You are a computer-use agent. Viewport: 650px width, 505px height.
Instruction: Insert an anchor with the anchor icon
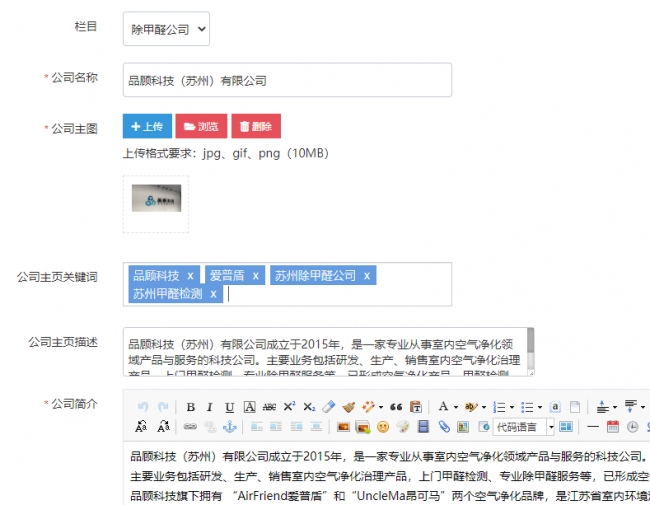point(230,427)
